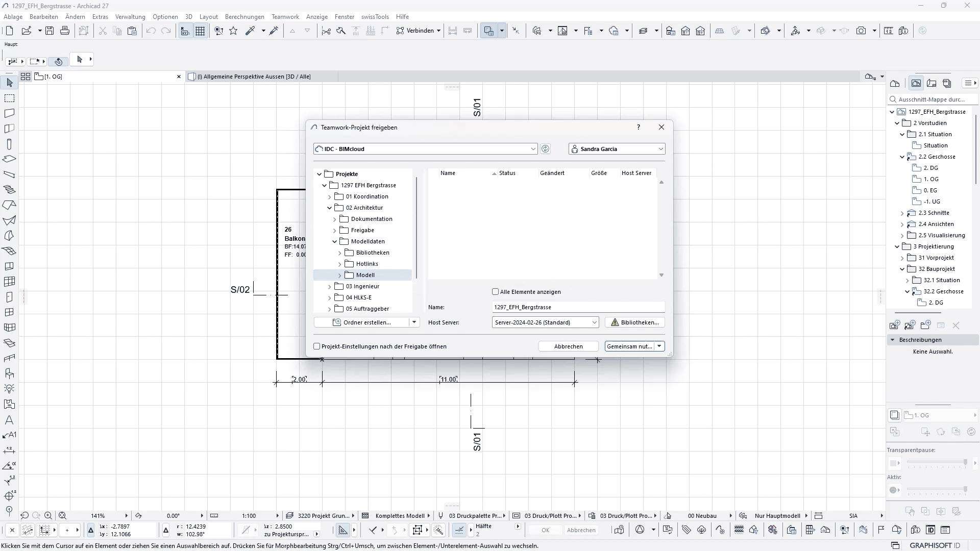The width and height of the screenshot is (980, 551).
Task: Click the 'Bibliotheken...' button
Action: [x=635, y=322]
